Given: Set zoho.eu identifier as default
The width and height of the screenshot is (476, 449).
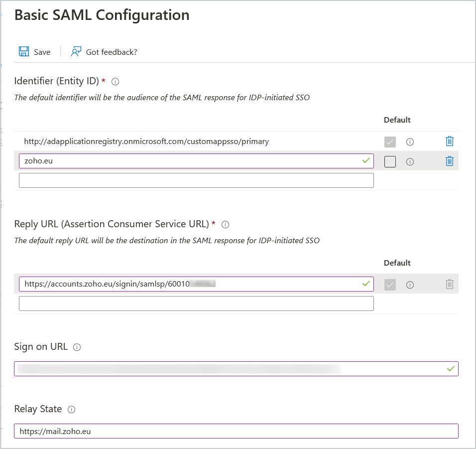Looking at the screenshot, I should (390, 161).
